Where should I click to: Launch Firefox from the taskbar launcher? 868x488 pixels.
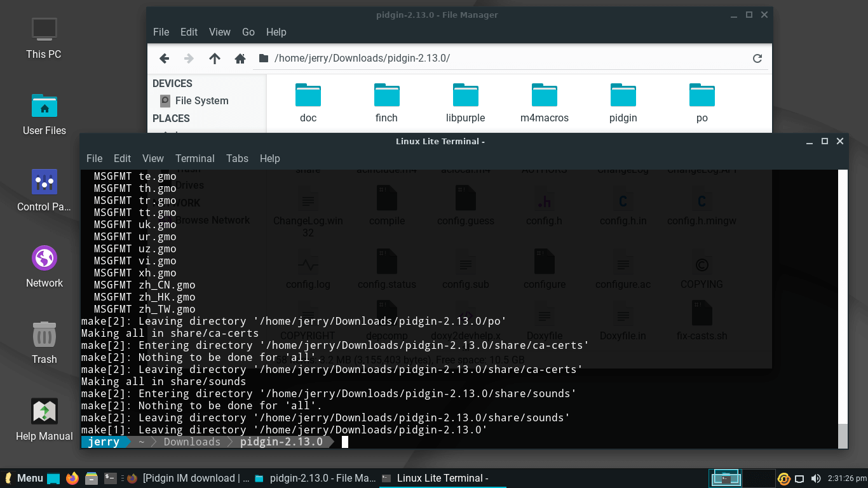pos(72,478)
